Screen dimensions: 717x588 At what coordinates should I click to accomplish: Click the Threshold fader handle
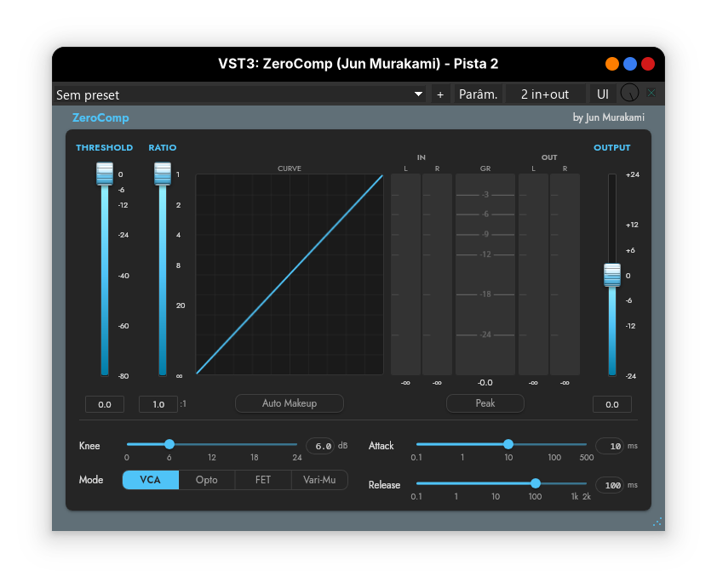pyautogui.click(x=105, y=174)
